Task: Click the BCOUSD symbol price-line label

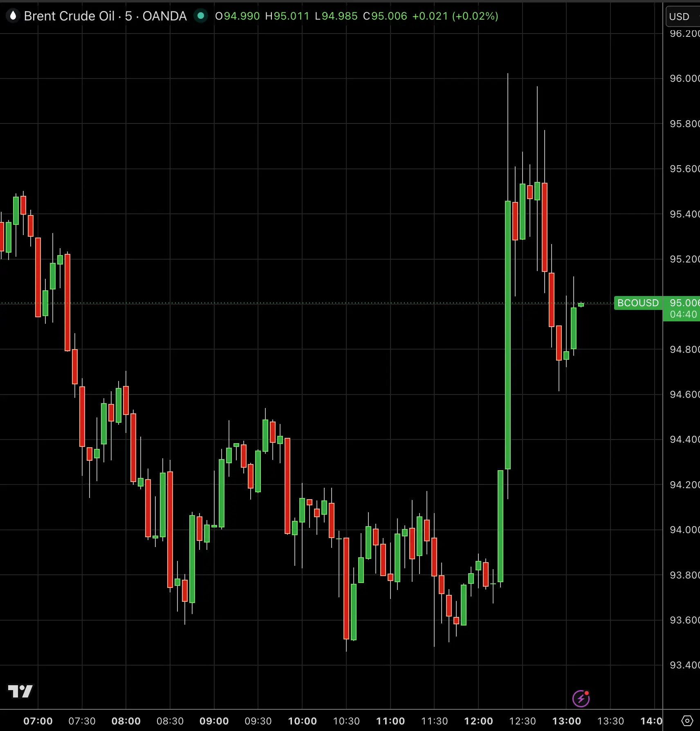Action: tap(638, 303)
